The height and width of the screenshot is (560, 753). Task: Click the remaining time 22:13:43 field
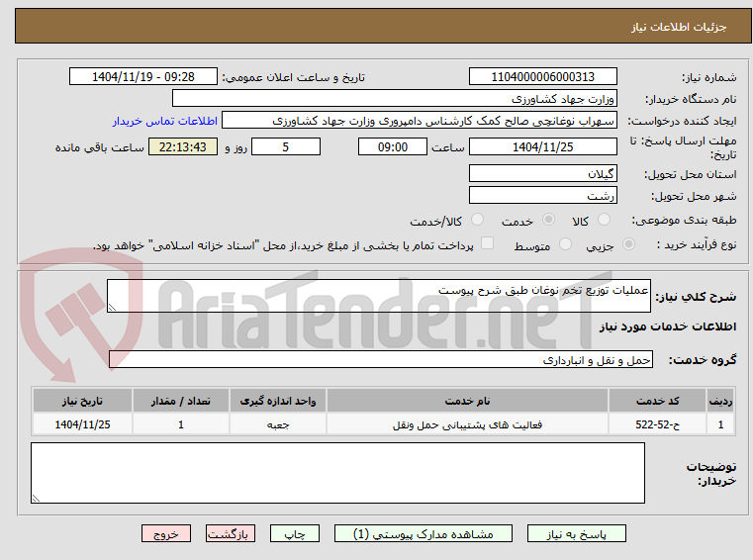pyautogui.click(x=183, y=147)
